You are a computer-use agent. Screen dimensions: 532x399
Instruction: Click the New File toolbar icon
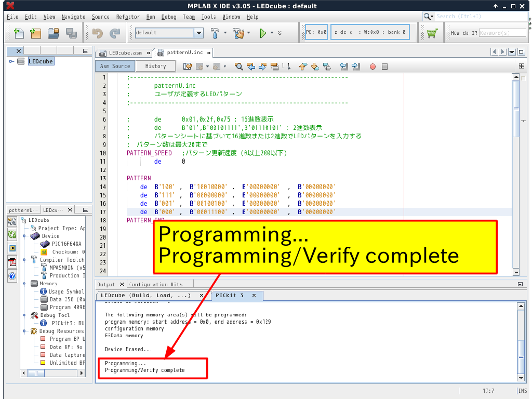tap(19, 33)
